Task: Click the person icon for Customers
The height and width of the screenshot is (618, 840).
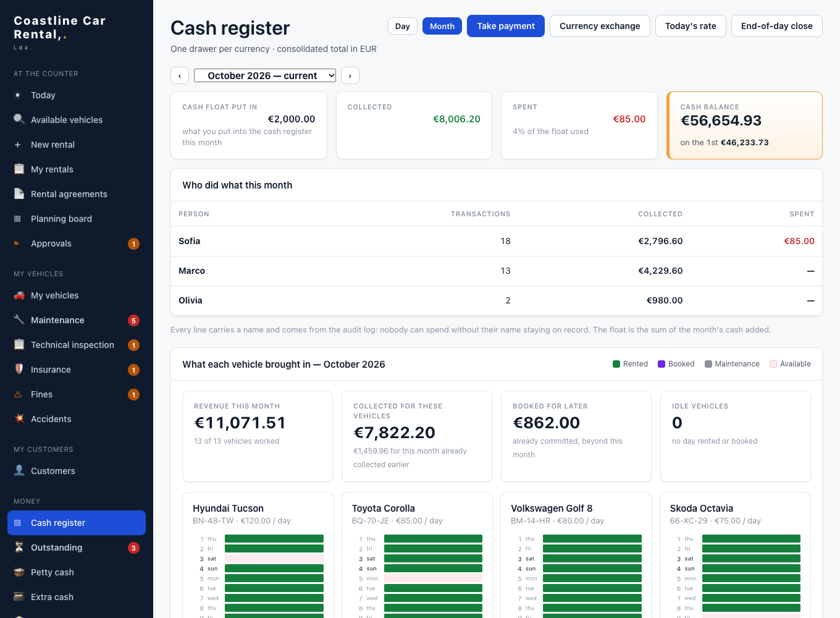Action: pos(19,470)
